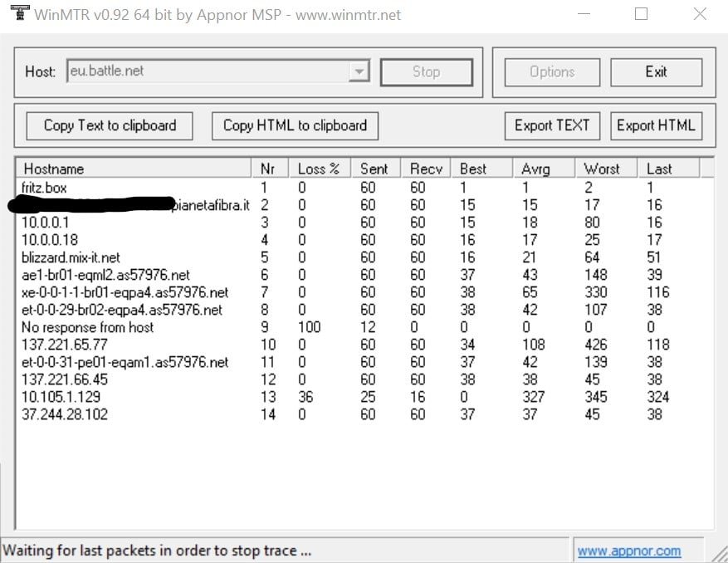Select the fritz.box row
The image size is (728, 563).
click(358, 188)
